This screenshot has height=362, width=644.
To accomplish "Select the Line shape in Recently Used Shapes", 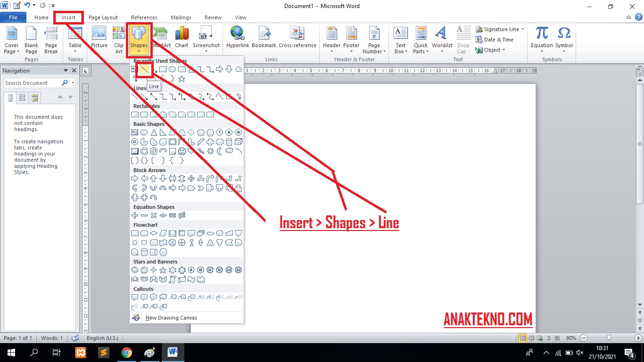I will pyautogui.click(x=144, y=70).
